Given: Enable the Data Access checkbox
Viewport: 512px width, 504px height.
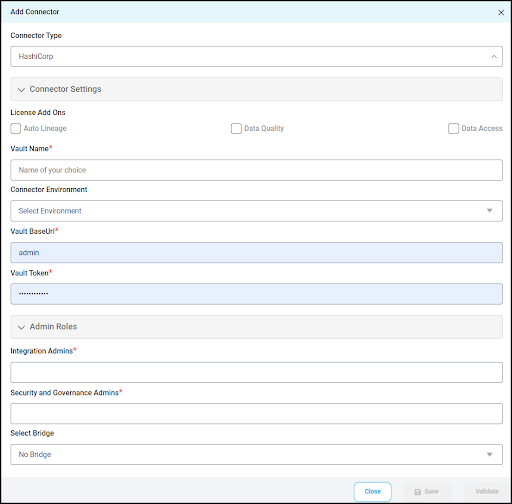Looking at the screenshot, I should click(453, 128).
